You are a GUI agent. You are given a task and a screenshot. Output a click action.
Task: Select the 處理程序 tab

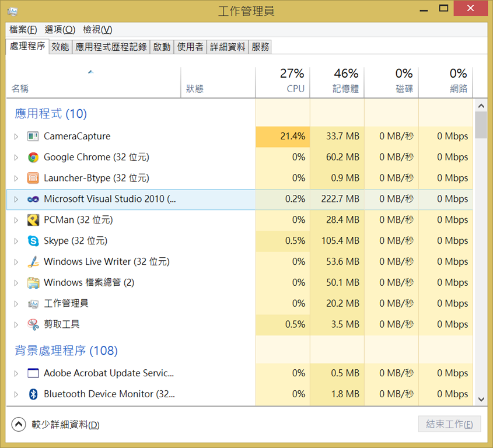27,46
